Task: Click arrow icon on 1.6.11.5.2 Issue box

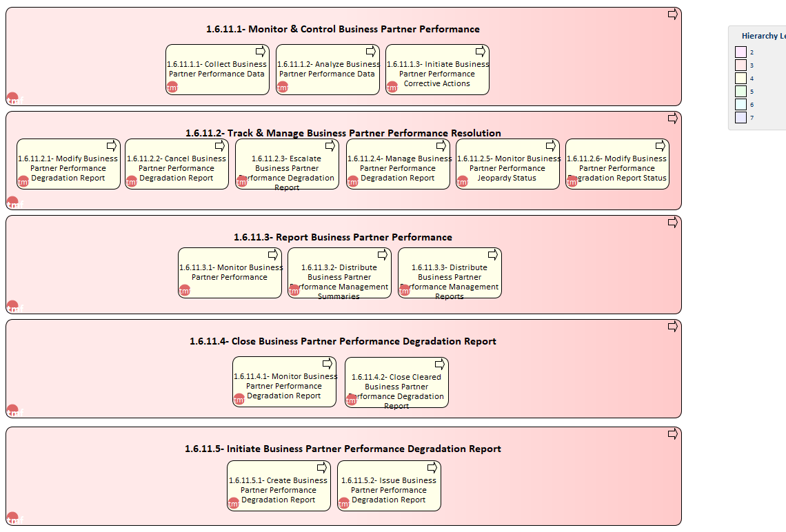Action: point(432,467)
